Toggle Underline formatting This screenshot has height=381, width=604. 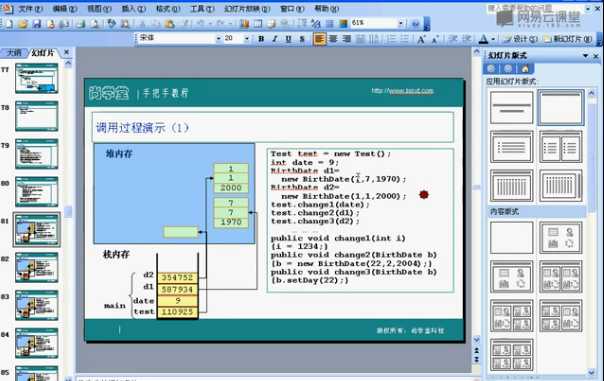(288, 39)
